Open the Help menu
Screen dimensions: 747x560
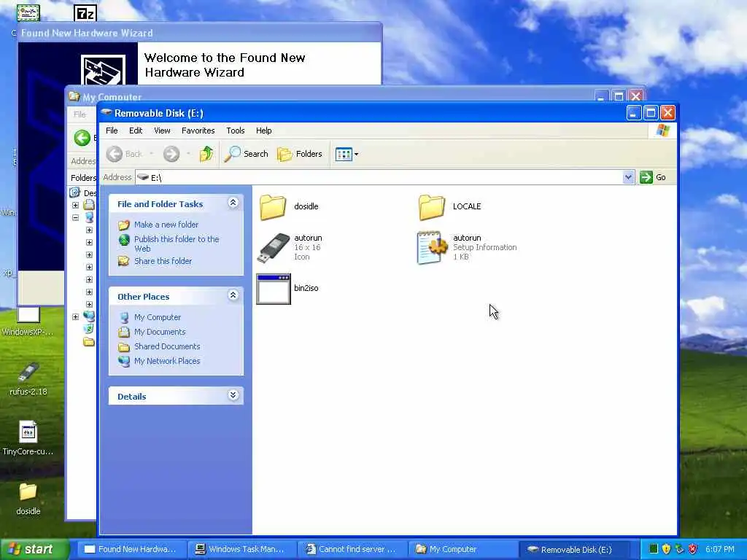click(x=264, y=131)
